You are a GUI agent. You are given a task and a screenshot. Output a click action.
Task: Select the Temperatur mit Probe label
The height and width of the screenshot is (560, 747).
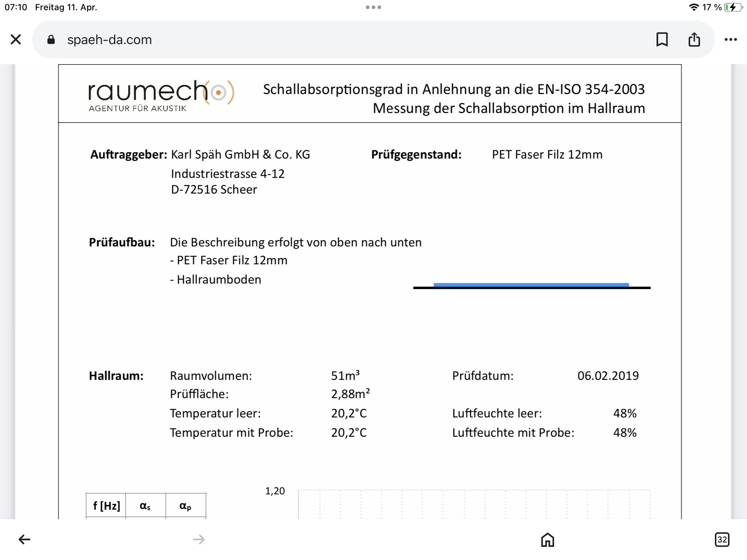click(232, 433)
